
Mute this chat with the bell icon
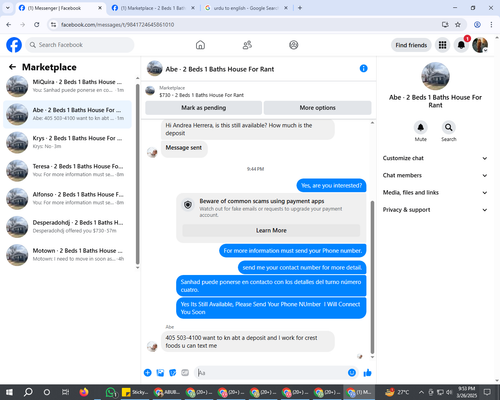[x=421, y=127]
